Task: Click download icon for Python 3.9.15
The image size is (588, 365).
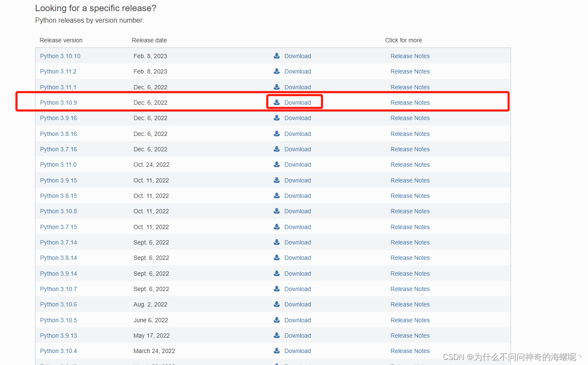Action: (x=277, y=180)
